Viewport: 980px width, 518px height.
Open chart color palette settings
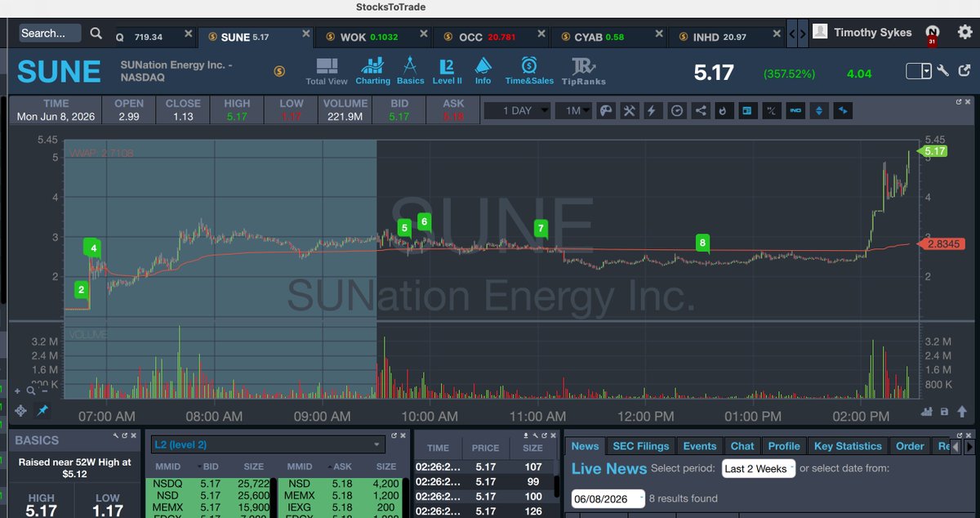click(x=606, y=110)
